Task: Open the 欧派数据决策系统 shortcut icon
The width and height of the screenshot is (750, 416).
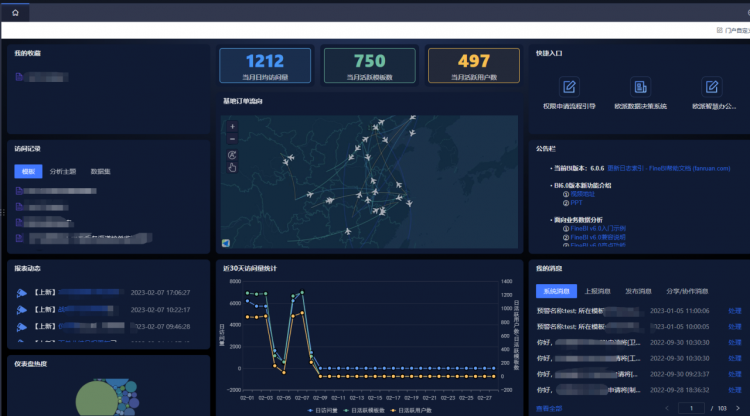Action: (x=640, y=87)
